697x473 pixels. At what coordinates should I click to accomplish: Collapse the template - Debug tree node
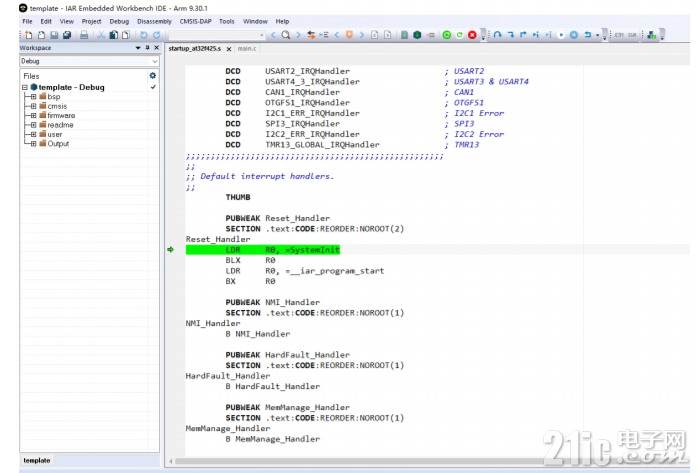[x=25, y=87]
